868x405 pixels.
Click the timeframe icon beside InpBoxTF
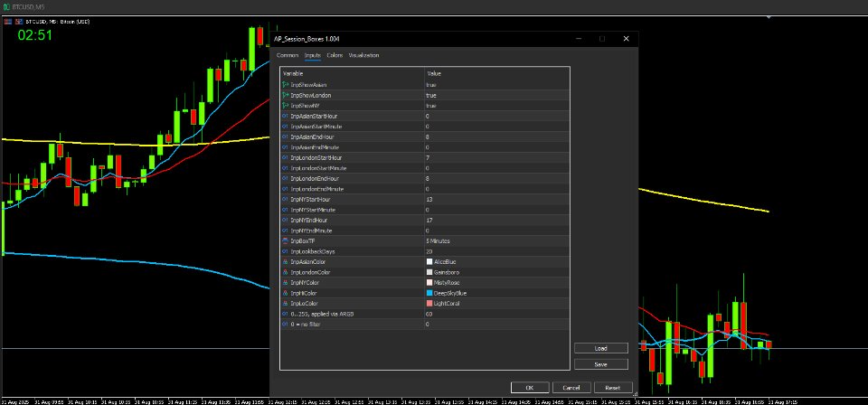[286, 241]
